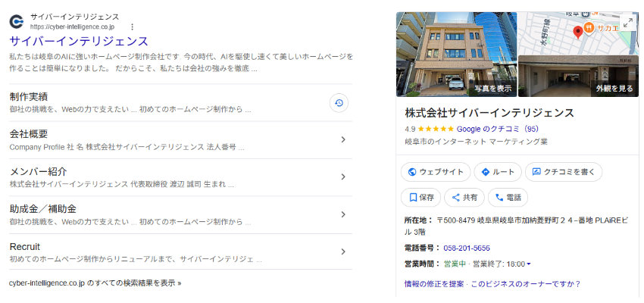Click the Cyber Intelligence site favicon logo
Image resolution: width=644 pixels, height=303 pixels.
pyautogui.click(x=17, y=21)
